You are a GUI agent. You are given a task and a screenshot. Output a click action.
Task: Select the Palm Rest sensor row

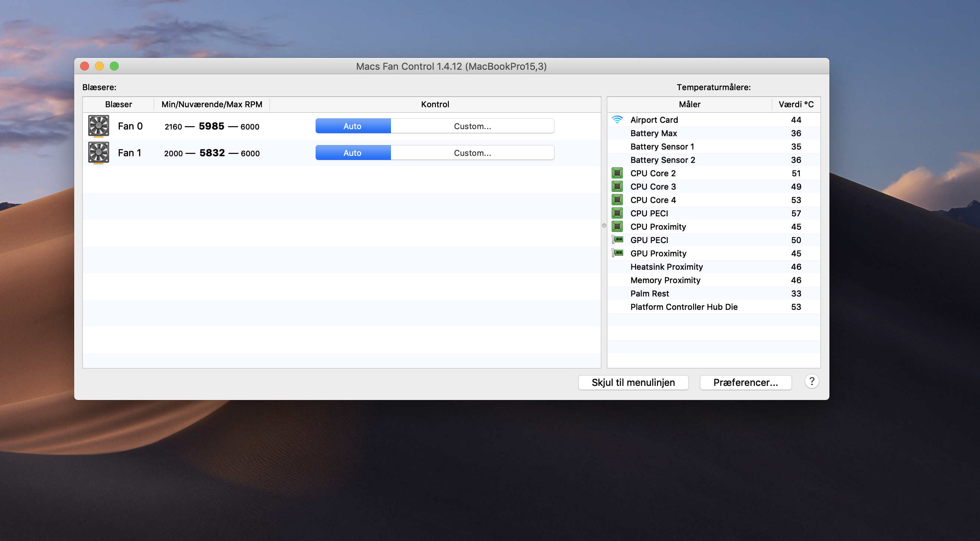click(714, 294)
